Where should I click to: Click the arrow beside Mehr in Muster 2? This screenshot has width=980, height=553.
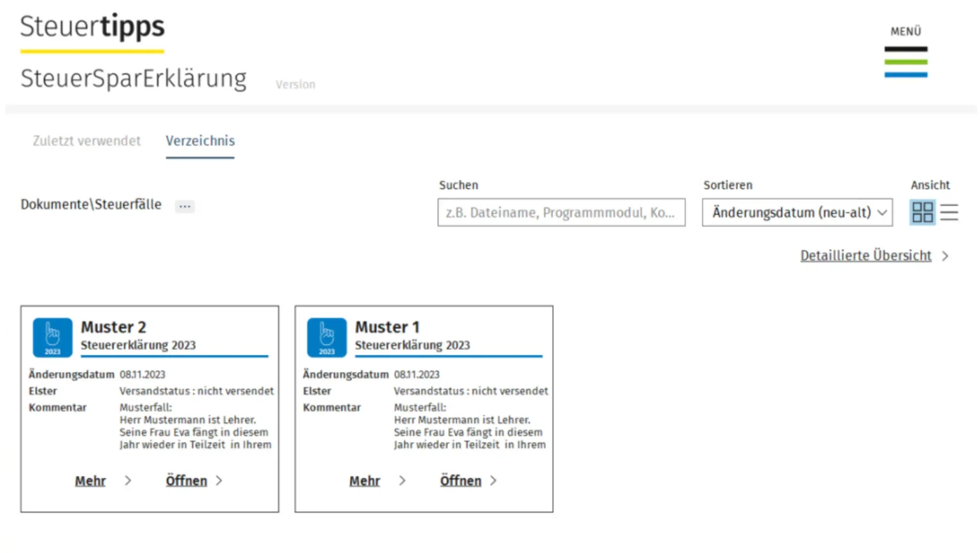tap(128, 481)
